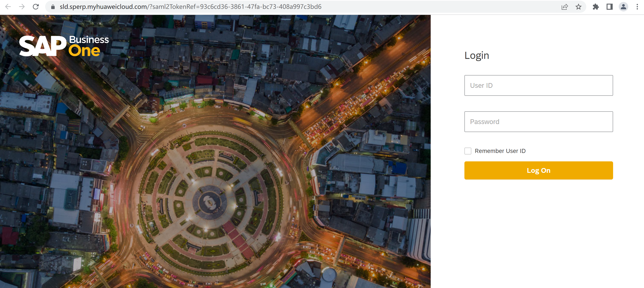Click the Remember User ID label text
The image size is (644, 288).
tap(500, 151)
